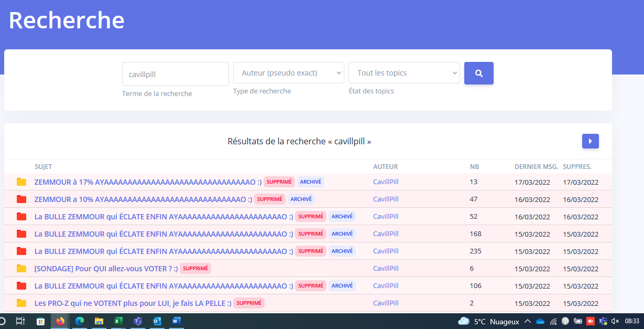Open the Auteur (pseudo exact) search type dropdown

point(289,73)
